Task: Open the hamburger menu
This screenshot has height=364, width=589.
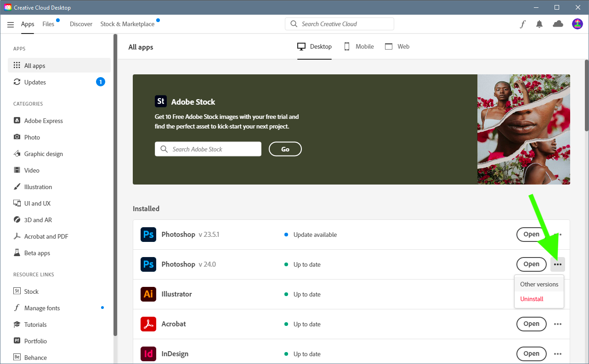Action: (10, 24)
